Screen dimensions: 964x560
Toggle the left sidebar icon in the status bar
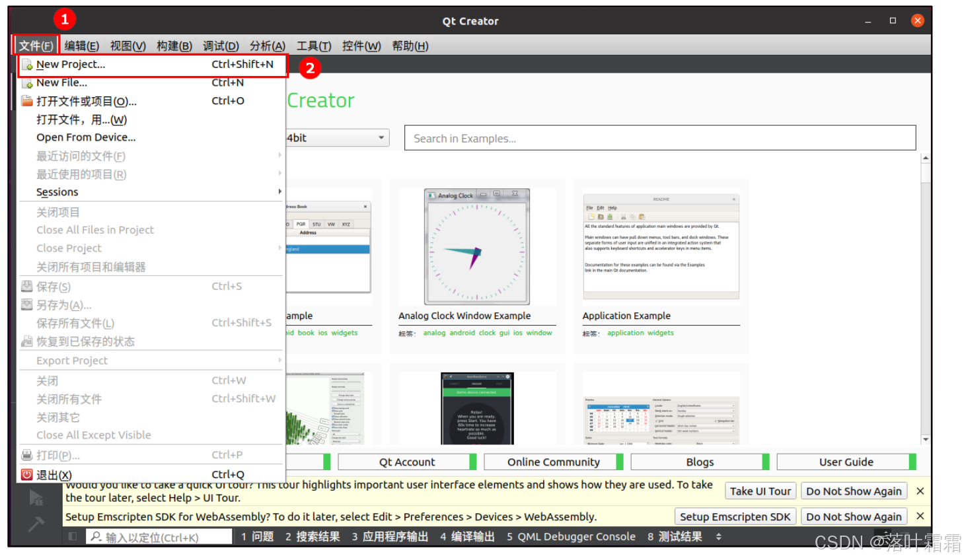(x=73, y=537)
